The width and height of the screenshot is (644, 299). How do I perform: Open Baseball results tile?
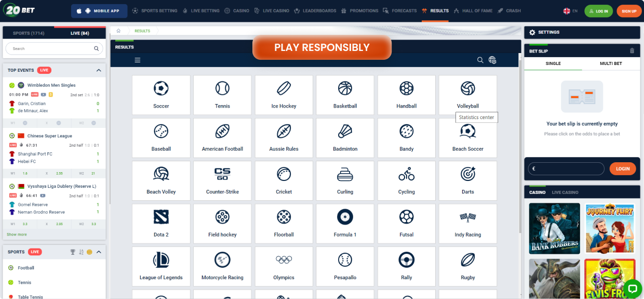tap(161, 138)
